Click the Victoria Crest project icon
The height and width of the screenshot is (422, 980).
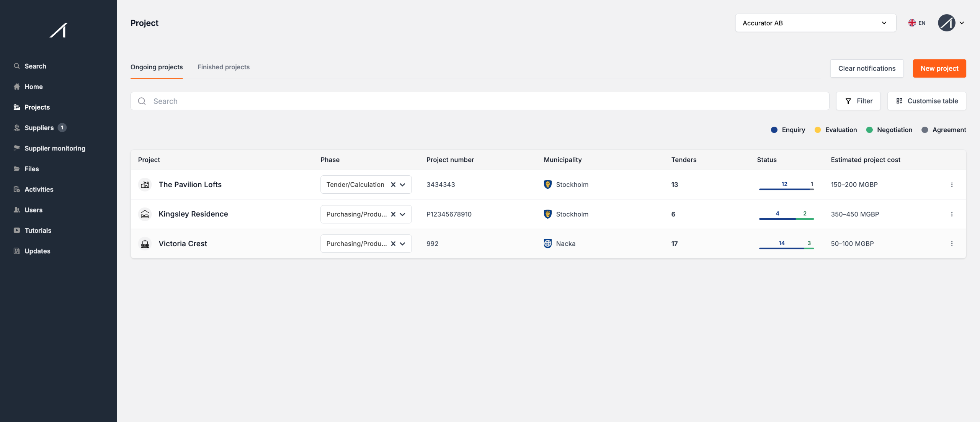pos(145,244)
